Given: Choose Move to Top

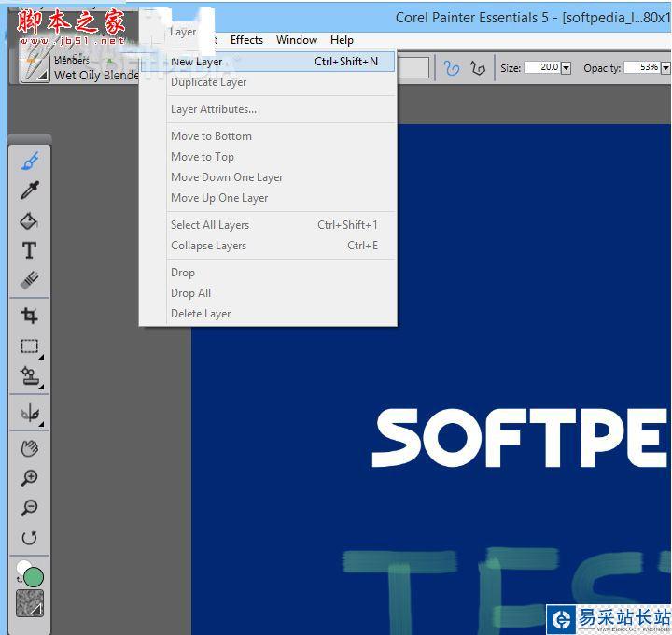Looking at the screenshot, I should (268, 157).
